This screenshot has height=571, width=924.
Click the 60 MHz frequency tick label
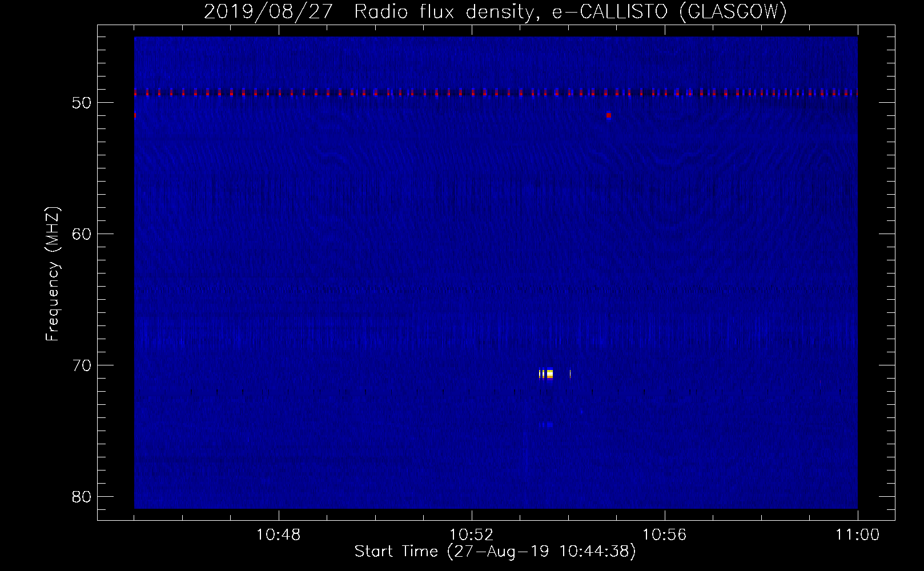point(82,234)
